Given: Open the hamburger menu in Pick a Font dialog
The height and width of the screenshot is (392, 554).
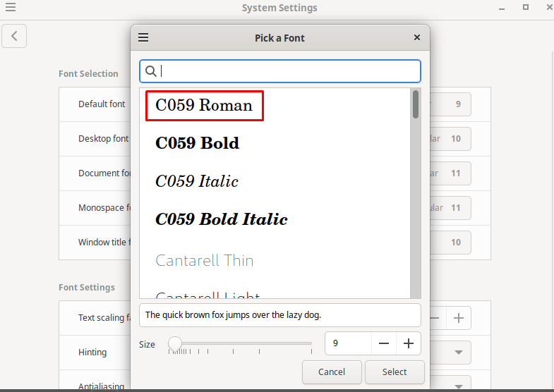Looking at the screenshot, I should click(143, 37).
